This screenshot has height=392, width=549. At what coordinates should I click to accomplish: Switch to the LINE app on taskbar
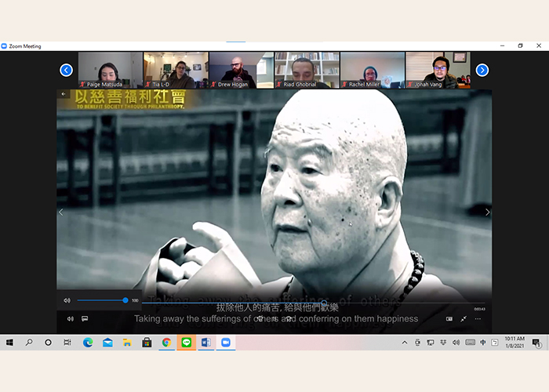click(x=187, y=343)
